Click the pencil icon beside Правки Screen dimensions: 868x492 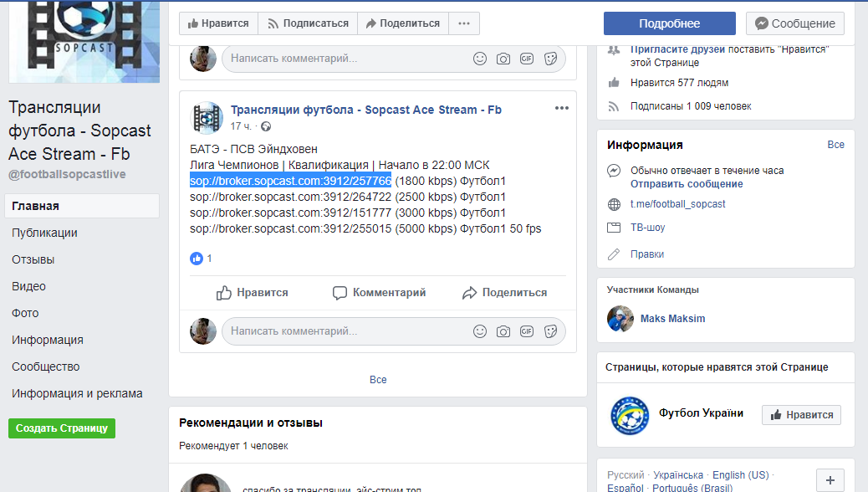point(614,254)
